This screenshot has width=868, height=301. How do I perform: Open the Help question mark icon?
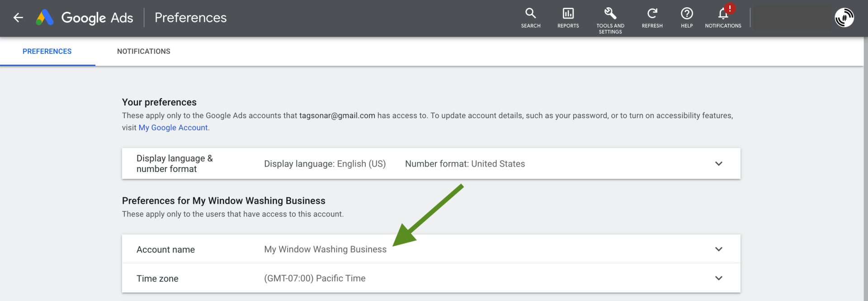(687, 18)
